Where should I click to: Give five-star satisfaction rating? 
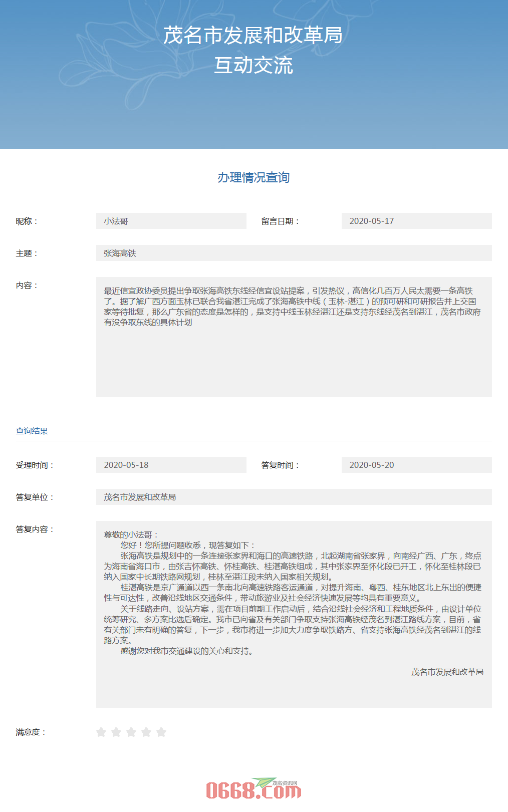pos(161,732)
